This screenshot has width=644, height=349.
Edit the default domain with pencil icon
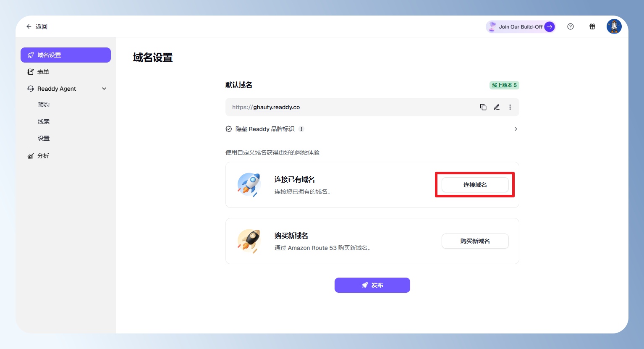[x=497, y=107]
